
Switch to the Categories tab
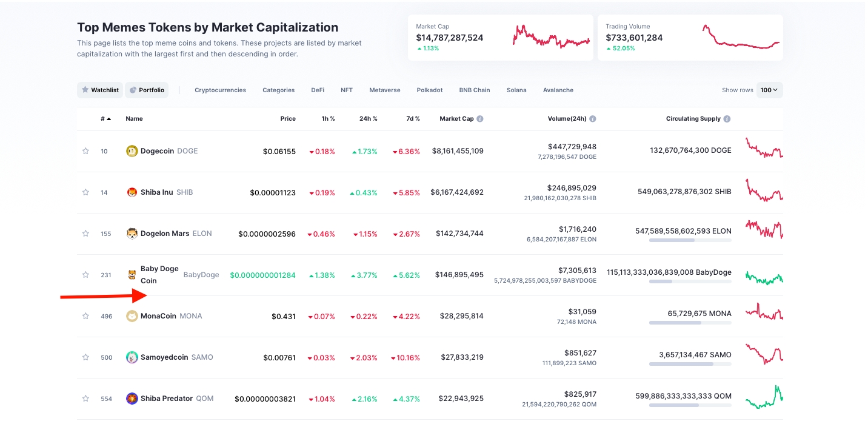coord(278,90)
